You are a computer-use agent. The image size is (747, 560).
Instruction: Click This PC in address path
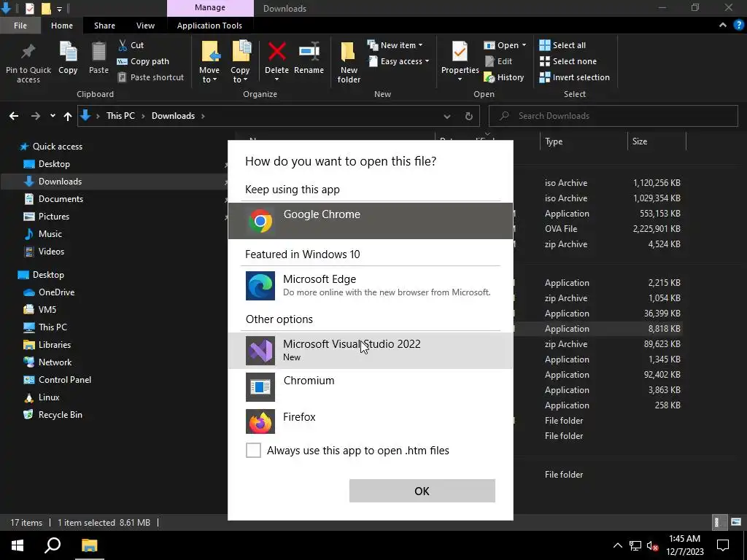click(120, 116)
